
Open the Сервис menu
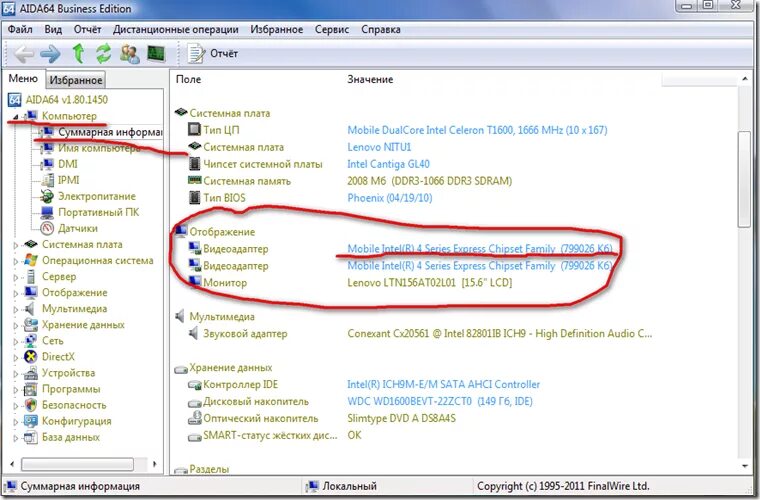pos(332,30)
